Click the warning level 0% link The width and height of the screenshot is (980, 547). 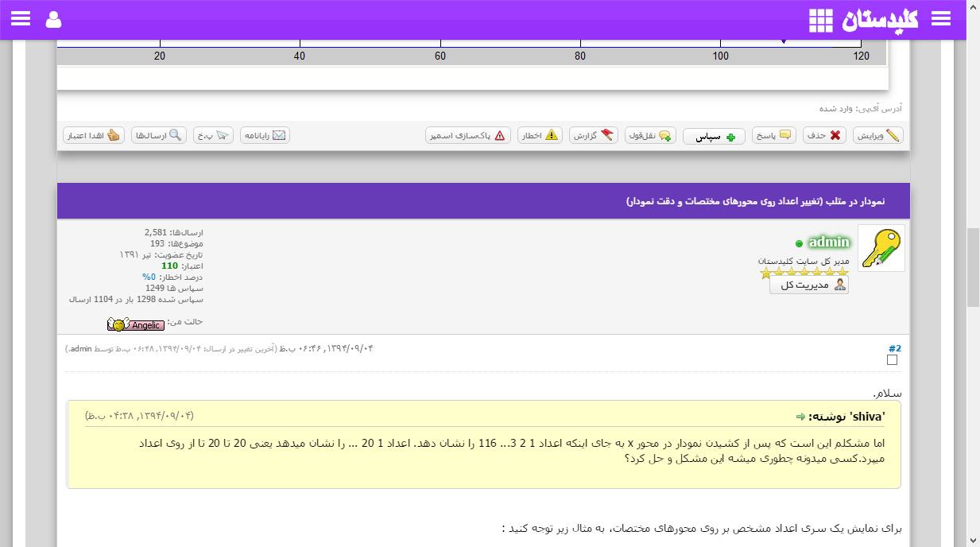point(148,277)
